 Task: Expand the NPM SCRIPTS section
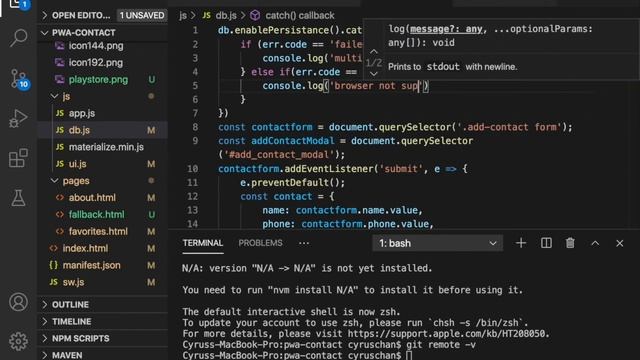point(80,339)
